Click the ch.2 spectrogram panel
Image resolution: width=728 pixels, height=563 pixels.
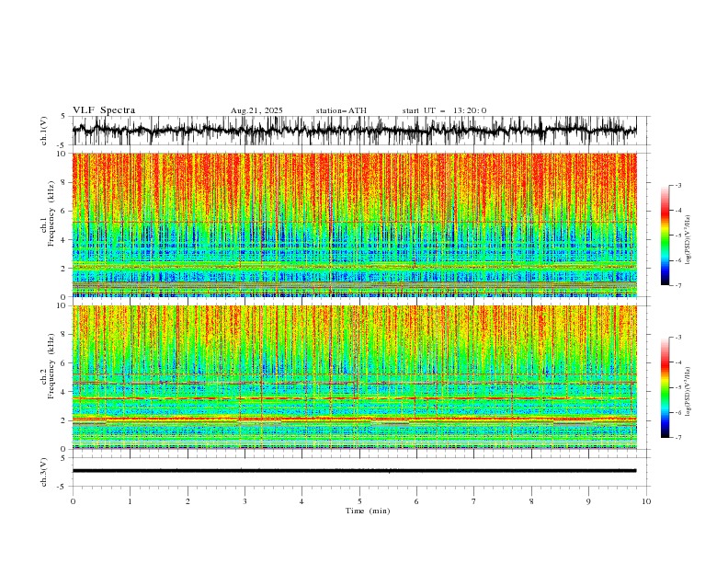354,377
